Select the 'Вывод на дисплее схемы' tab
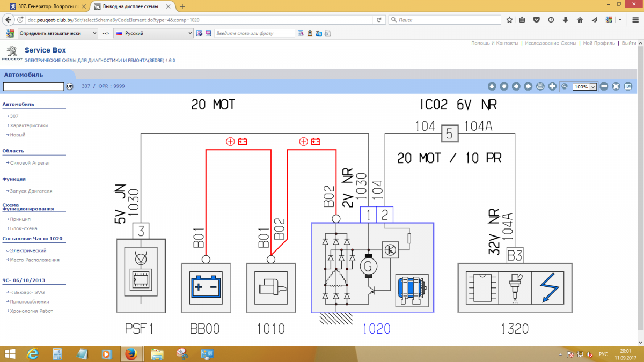Image resolution: width=644 pixels, height=362 pixels. point(129,7)
